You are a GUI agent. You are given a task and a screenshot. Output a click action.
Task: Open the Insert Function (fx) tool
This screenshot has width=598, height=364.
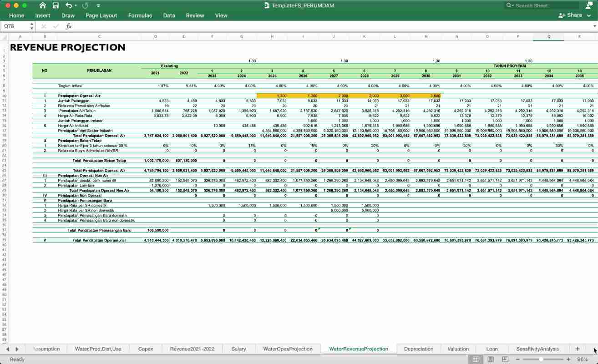click(69, 26)
